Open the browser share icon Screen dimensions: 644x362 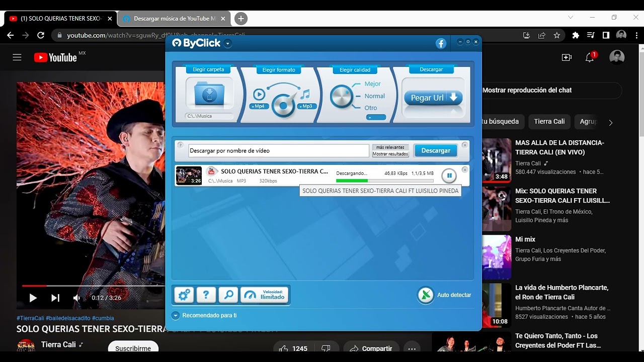542,35
